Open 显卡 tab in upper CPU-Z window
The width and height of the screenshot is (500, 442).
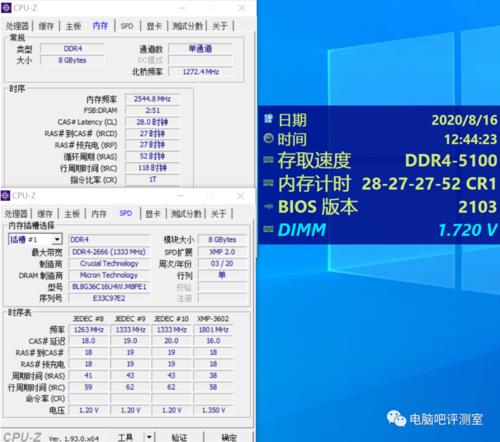point(154,26)
